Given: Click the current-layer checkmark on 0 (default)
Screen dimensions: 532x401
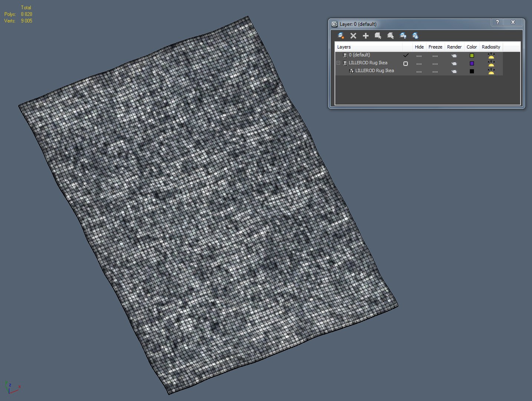Looking at the screenshot, I should coord(405,55).
